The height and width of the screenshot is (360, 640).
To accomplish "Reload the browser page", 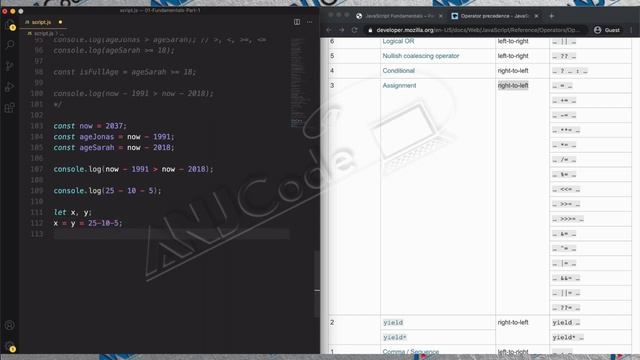I will pyautogui.click(x=354, y=30).
